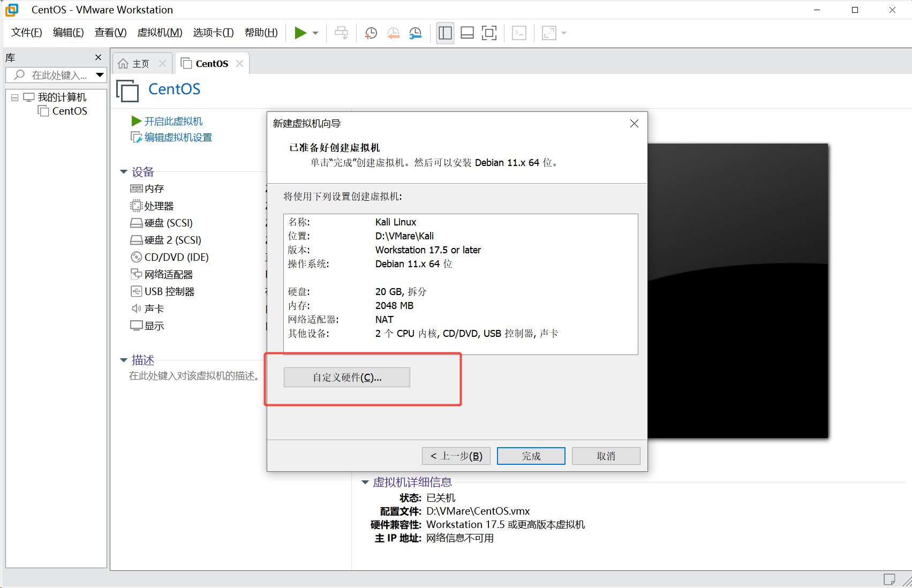Click the 自定义硬件(C)... button
This screenshot has height=588, width=912.
coord(347,378)
